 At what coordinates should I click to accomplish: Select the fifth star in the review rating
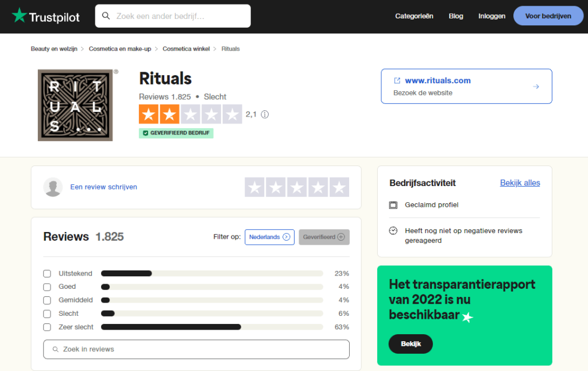tap(339, 187)
